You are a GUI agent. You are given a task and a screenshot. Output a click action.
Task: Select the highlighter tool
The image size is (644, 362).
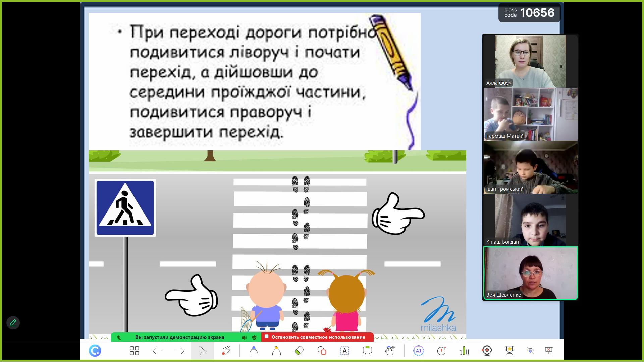276,351
